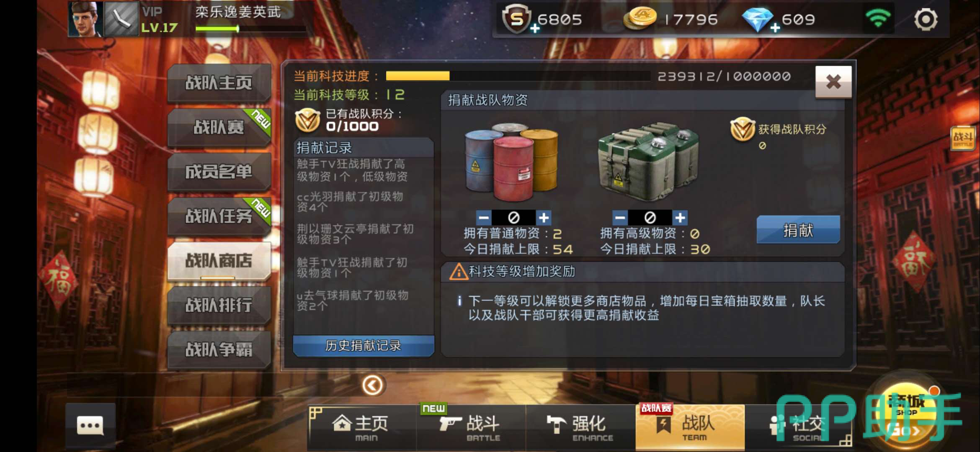Screen dimensions: 980x452
Task: Decrease normal supply donation count
Action: [x=484, y=218]
